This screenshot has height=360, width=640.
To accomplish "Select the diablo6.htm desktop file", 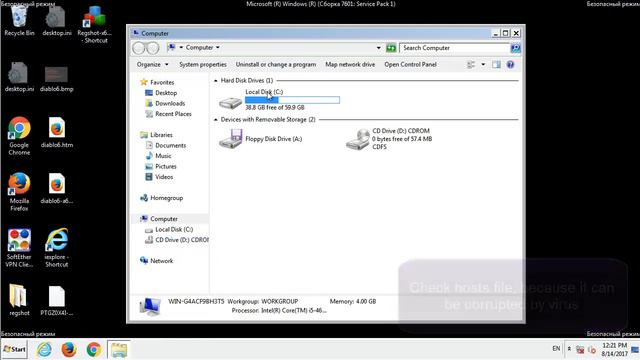I will 57,133.
